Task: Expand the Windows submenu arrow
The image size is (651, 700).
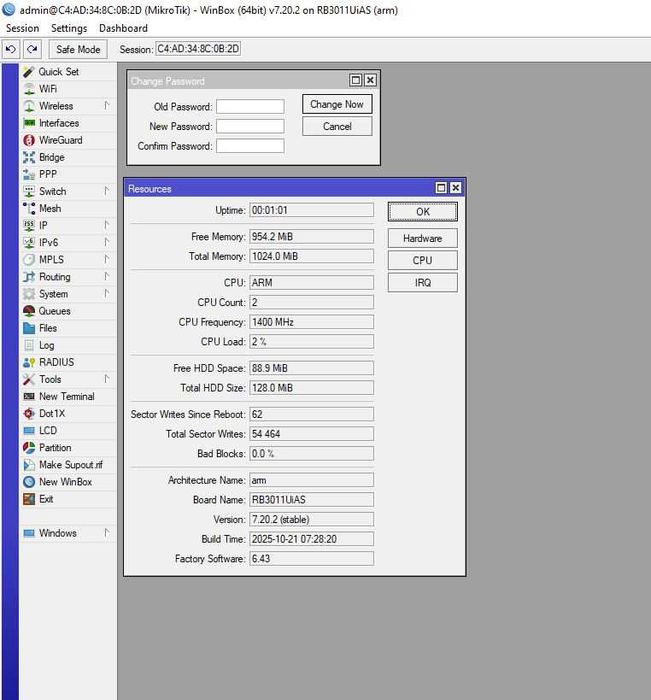Action: click(106, 532)
